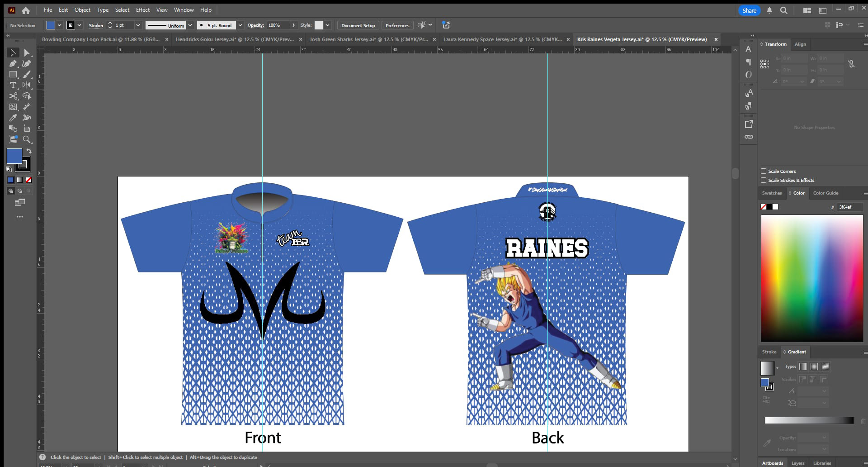Open the Links panel icon

pyautogui.click(x=749, y=137)
